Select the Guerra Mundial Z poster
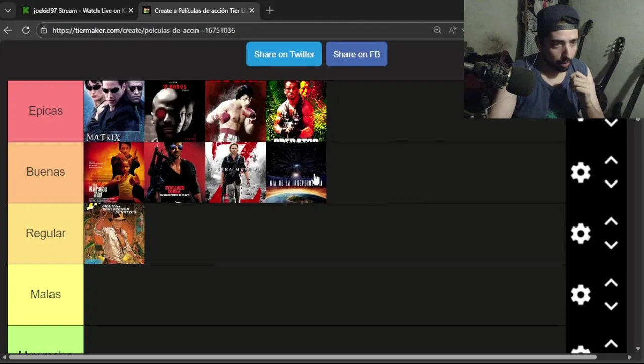 235,172
